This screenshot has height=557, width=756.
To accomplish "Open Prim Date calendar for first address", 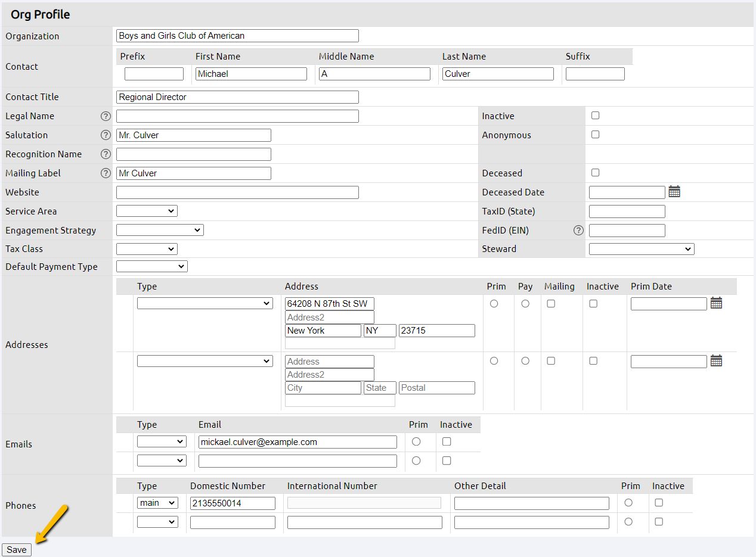I will tap(716, 303).
